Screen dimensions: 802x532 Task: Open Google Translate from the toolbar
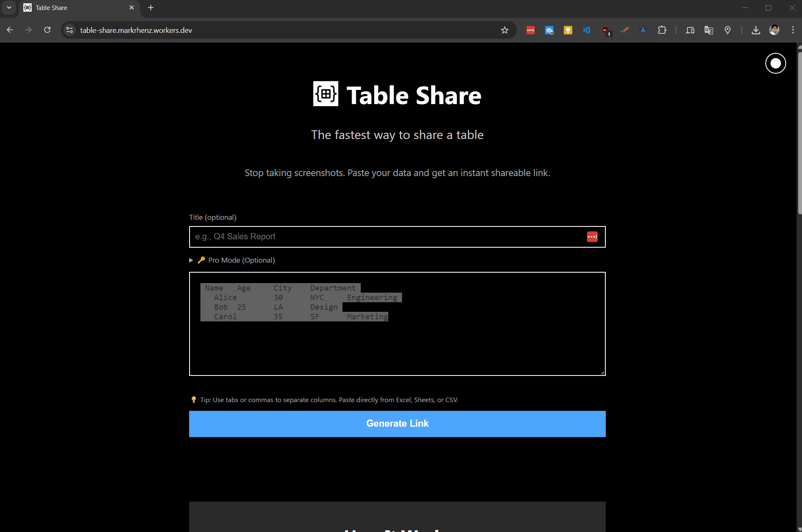point(709,30)
